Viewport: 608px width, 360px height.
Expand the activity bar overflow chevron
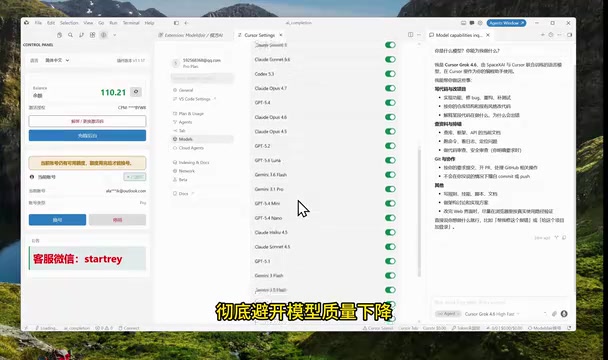click(115, 35)
